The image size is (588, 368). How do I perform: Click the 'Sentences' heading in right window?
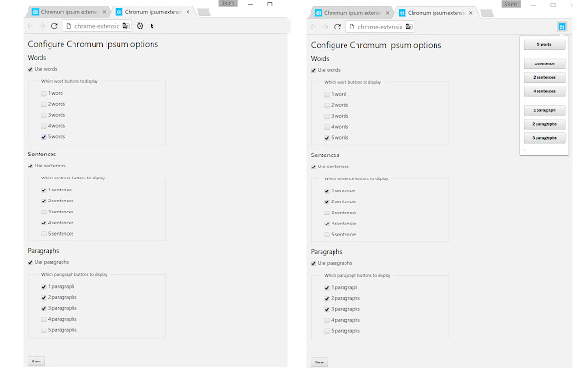(325, 155)
